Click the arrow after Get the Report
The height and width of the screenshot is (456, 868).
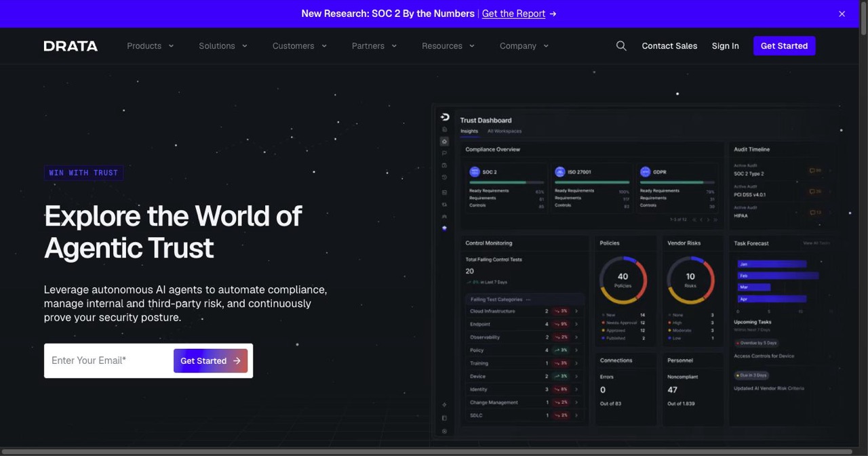(x=553, y=14)
